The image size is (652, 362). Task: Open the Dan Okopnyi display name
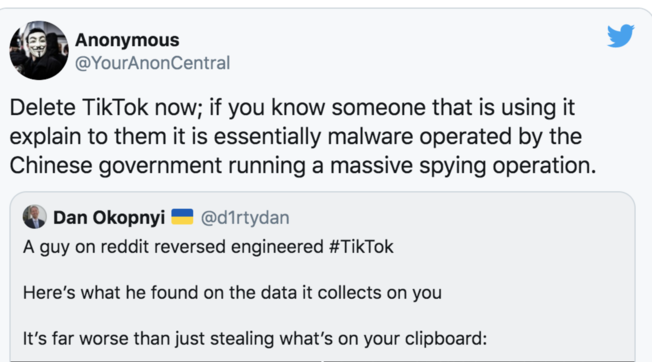click(109, 217)
